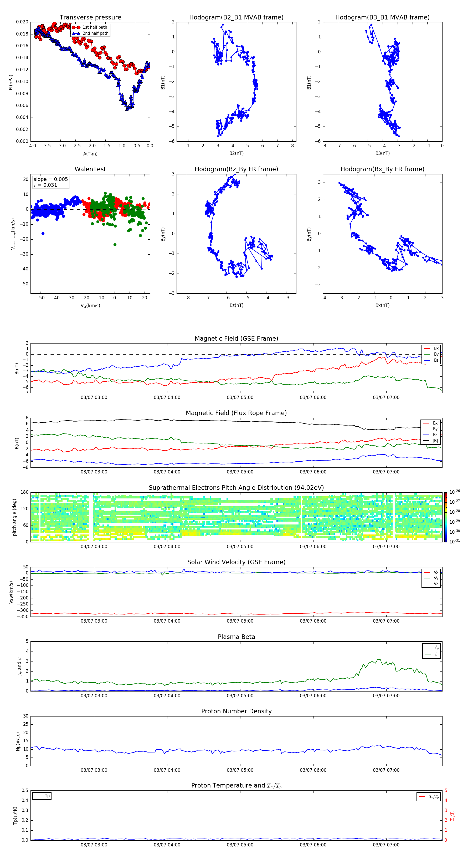473x868 pixels.
Task: Click the 'A(T·m)' x-axis label
Action: click(x=90, y=154)
